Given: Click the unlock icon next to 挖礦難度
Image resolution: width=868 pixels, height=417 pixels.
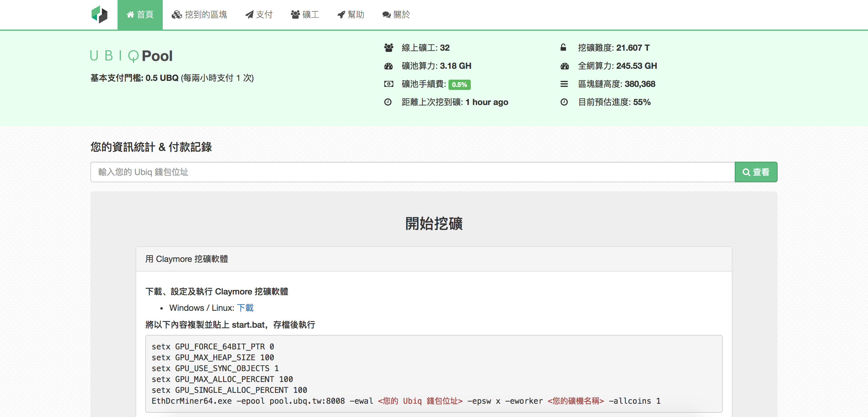Looking at the screenshot, I should tap(563, 47).
